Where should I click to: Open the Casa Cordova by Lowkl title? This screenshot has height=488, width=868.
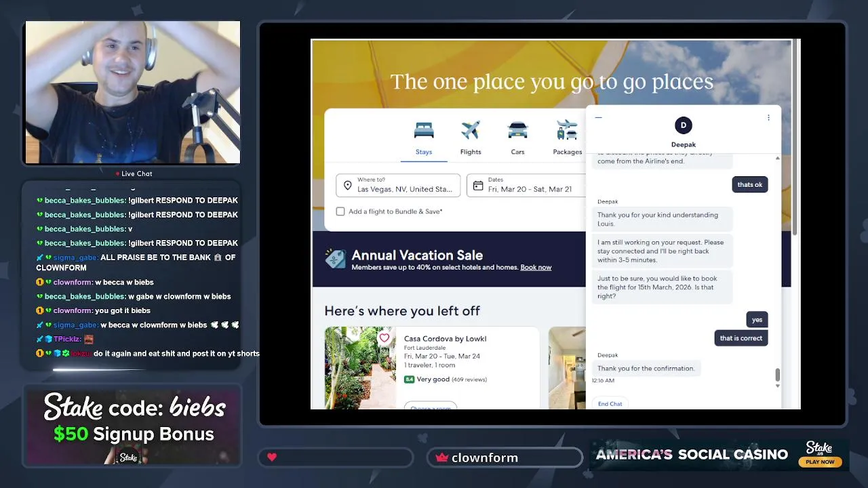click(x=445, y=338)
